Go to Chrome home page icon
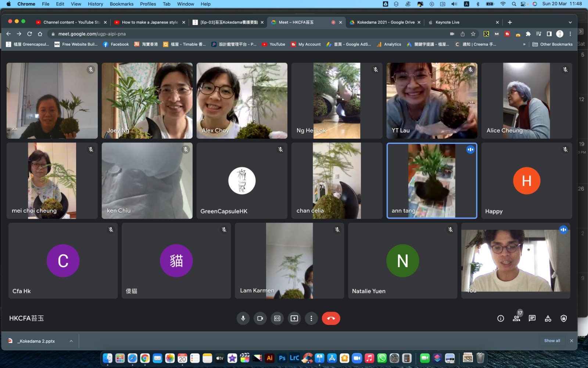588x368 pixels. click(40, 34)
